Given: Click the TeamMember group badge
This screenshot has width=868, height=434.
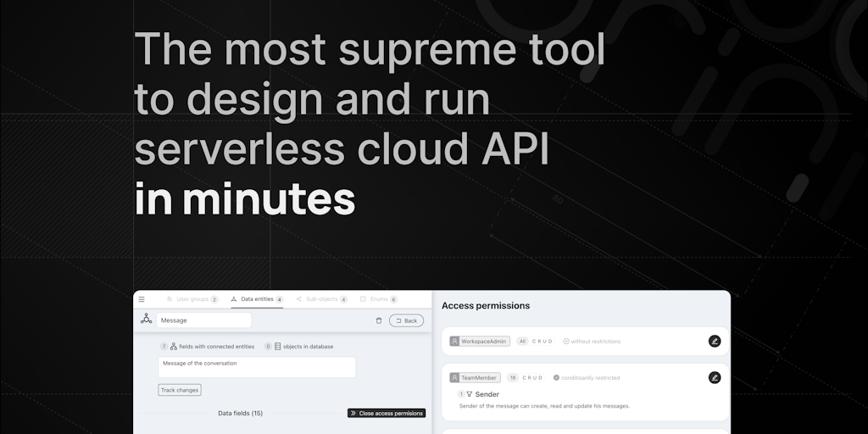Looking at the screenshot, I should coord(475,377).
